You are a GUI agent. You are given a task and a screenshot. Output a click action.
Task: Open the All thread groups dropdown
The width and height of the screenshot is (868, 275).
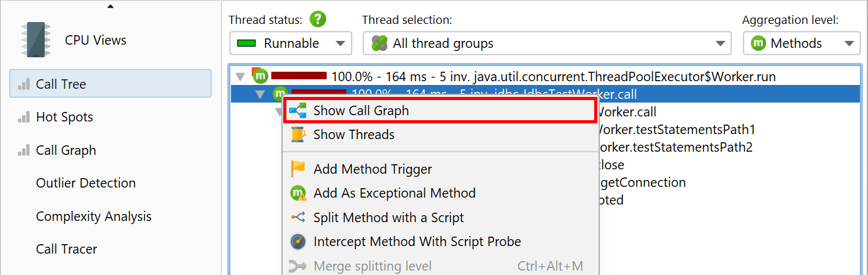[x=546, y=43]
